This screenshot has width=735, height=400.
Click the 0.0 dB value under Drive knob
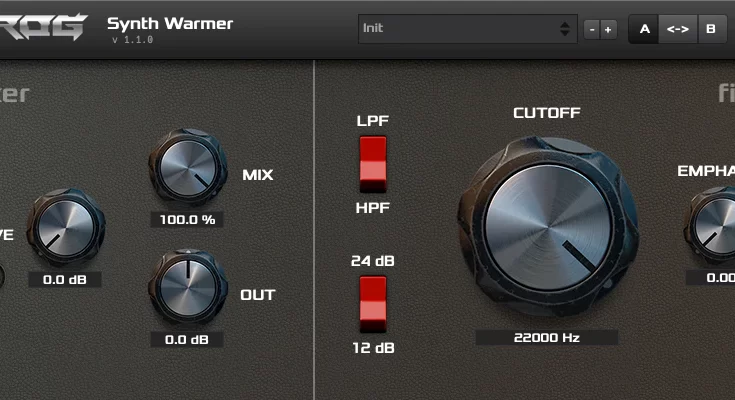tap(65, 280)
